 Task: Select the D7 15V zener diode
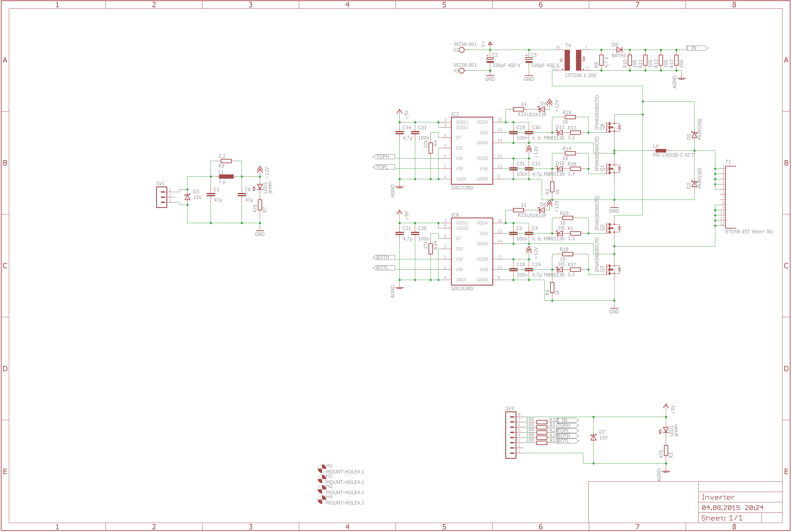(593, 437)
